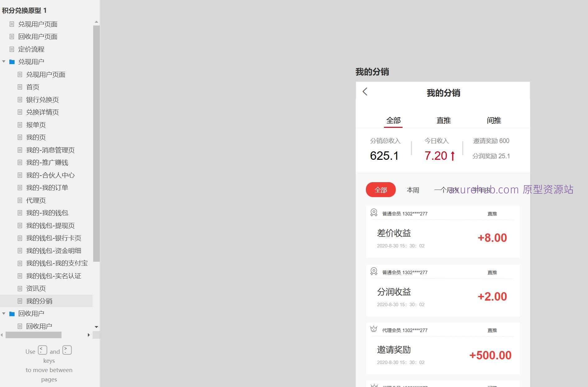
Task: Click the folder icon for 兑现用户 group
Action: tap(12, 62)
